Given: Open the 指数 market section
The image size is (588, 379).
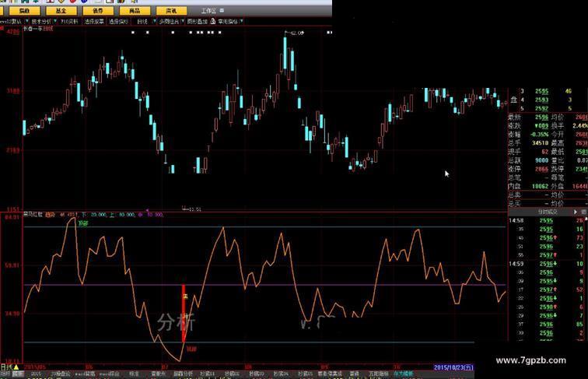Looking at the screenshot, I should (x=24, y=11).
